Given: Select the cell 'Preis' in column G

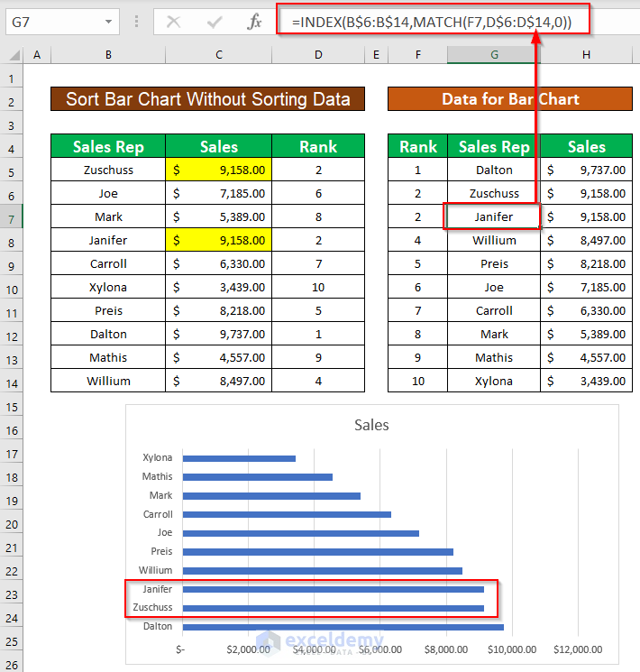Looking at the screenshot, I should [x=494, y=263].
